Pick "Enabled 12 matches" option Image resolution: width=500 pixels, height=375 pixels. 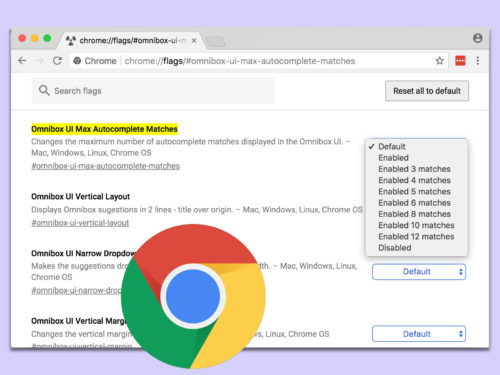coord(416,236)
